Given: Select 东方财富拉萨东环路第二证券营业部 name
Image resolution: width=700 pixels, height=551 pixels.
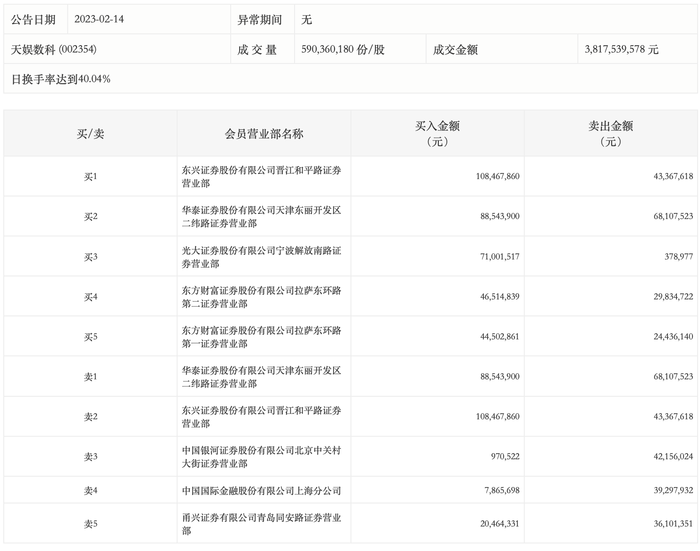Looking at the screenshot, I should (x=261, y=296).
